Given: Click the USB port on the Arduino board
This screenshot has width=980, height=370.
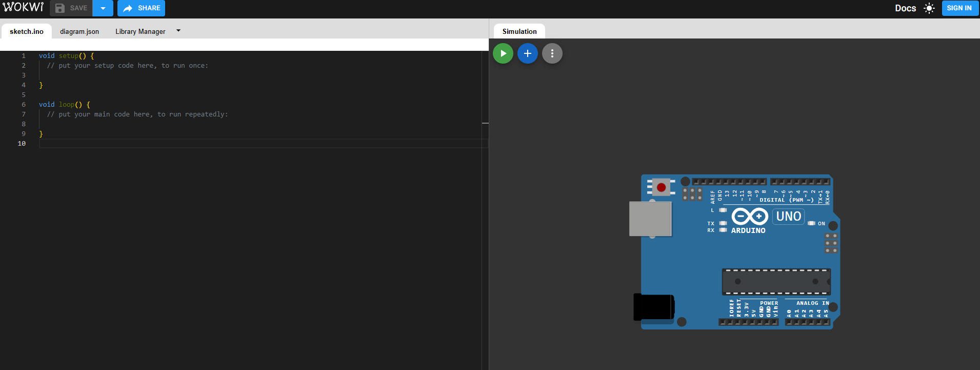Looking at the screenshot, I should pos(650,219).
